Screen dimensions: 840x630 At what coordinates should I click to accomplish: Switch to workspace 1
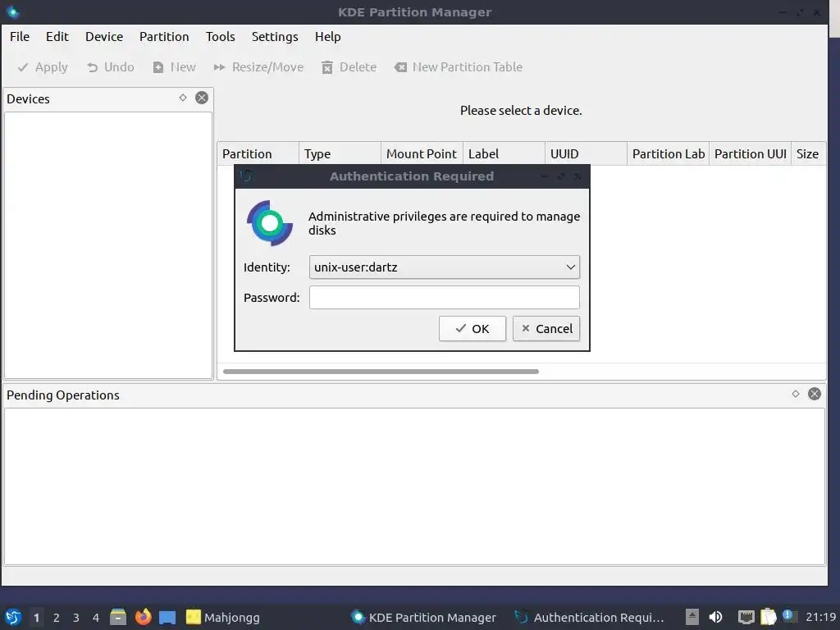tap(36, 617)
